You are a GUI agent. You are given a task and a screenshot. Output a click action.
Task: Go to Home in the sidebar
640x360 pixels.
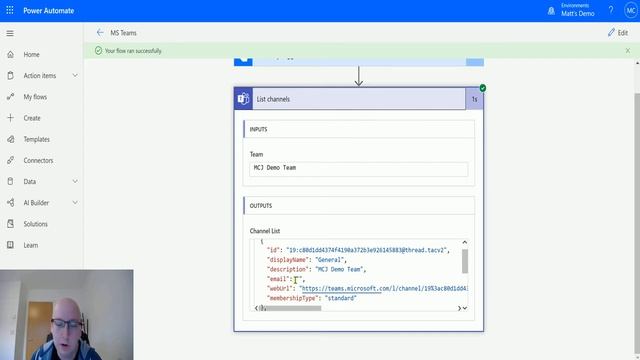31,55
